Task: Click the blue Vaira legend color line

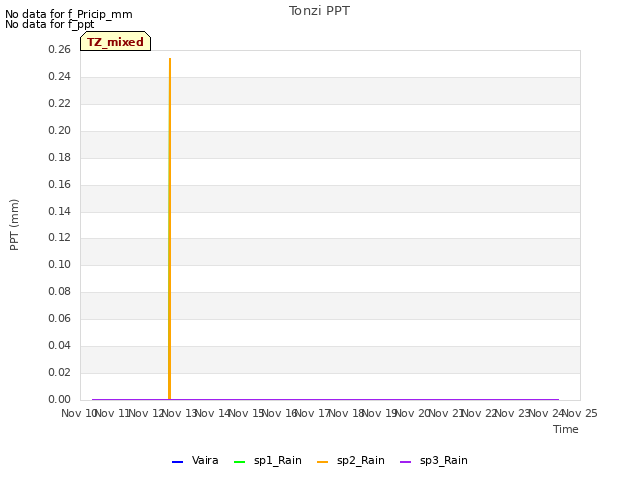Action: coord(178,462)
